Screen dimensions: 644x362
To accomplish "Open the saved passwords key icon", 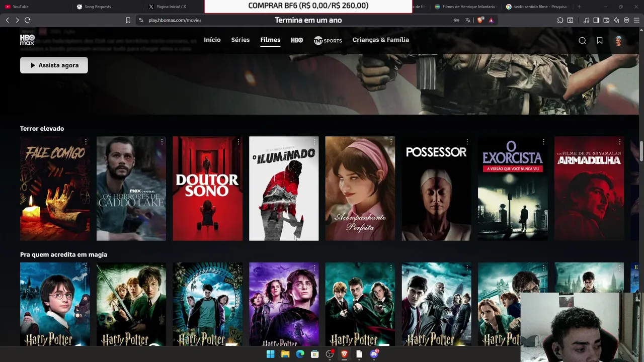I will pyautogui.click(x=456, y=20).
